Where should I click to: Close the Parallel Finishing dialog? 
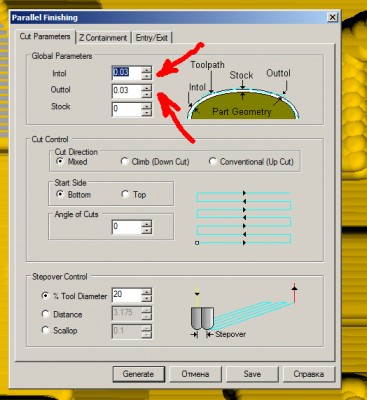332,17
